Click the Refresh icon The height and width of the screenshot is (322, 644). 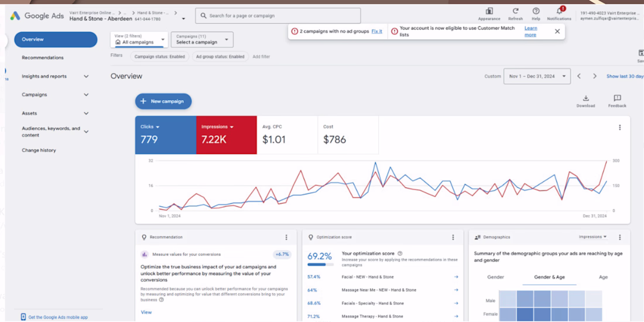(x=515, y=11)
